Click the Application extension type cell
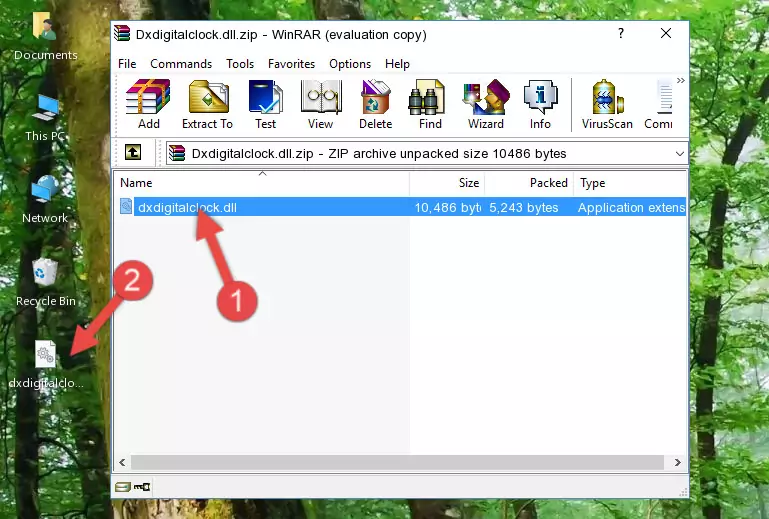Image resolution: width=769 pixels, height=519 pixels. (631, 208)
